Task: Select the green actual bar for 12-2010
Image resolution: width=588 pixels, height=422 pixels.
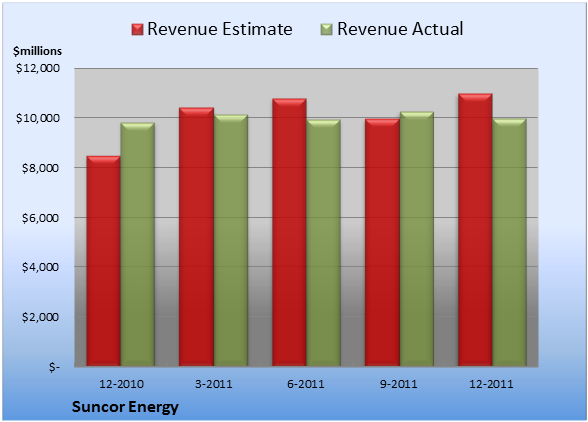Action: click(x=138, y=244)
